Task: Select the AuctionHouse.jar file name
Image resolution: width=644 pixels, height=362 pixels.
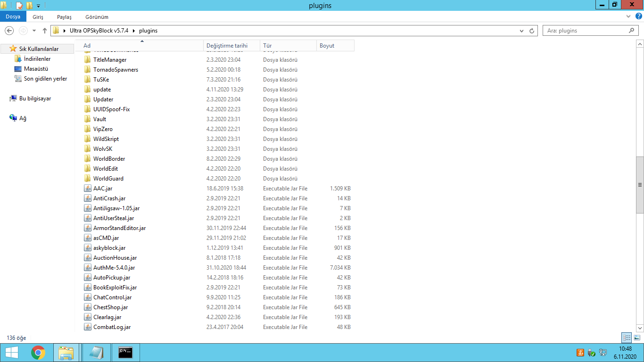Action: [115, 258]
